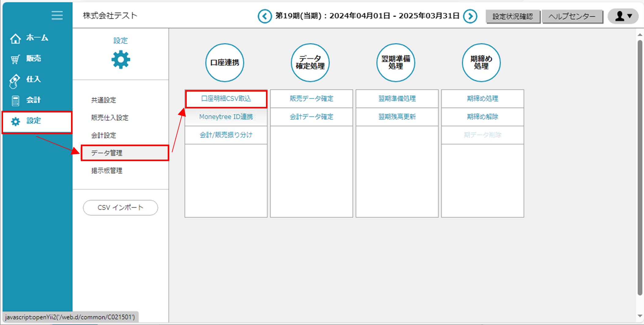Click the vertical scrollbar down arrow

(640, 316)
